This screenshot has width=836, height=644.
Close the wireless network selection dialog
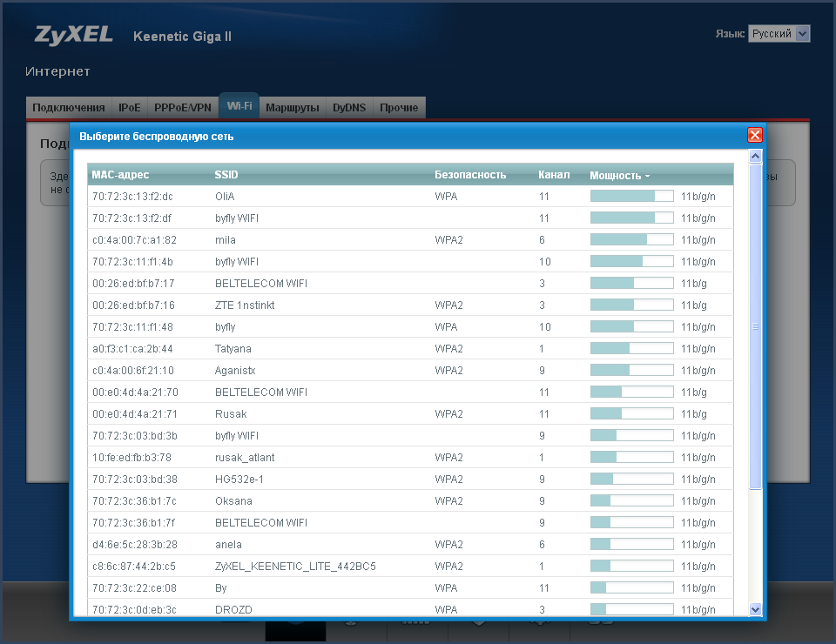[x=755, y=135]
